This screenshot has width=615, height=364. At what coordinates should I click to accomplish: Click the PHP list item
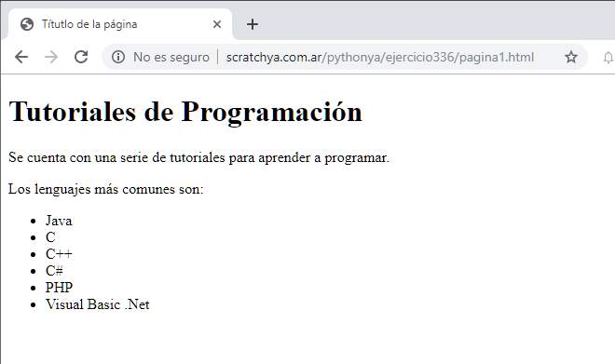(60, 288)
